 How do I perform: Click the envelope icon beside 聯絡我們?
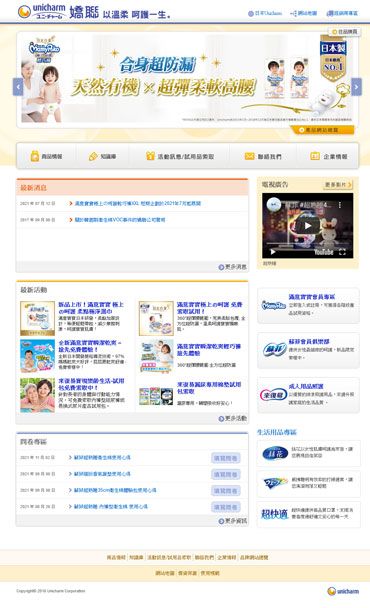click(x=249, y=156)
